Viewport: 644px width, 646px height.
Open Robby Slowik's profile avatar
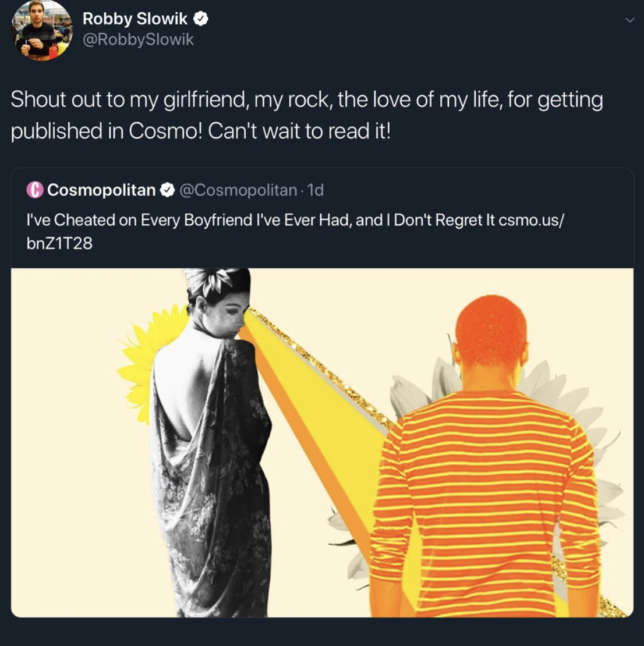[x=41, y=31]
